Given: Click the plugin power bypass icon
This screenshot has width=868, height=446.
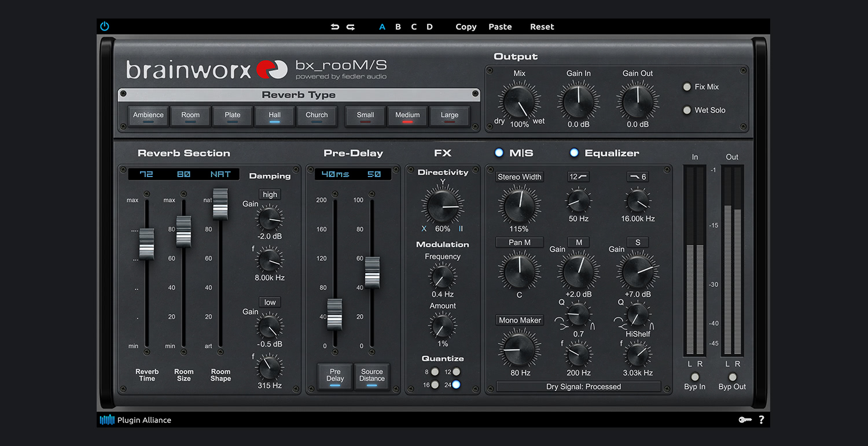Looking at the screenshot, I should [x=105, y=27].
